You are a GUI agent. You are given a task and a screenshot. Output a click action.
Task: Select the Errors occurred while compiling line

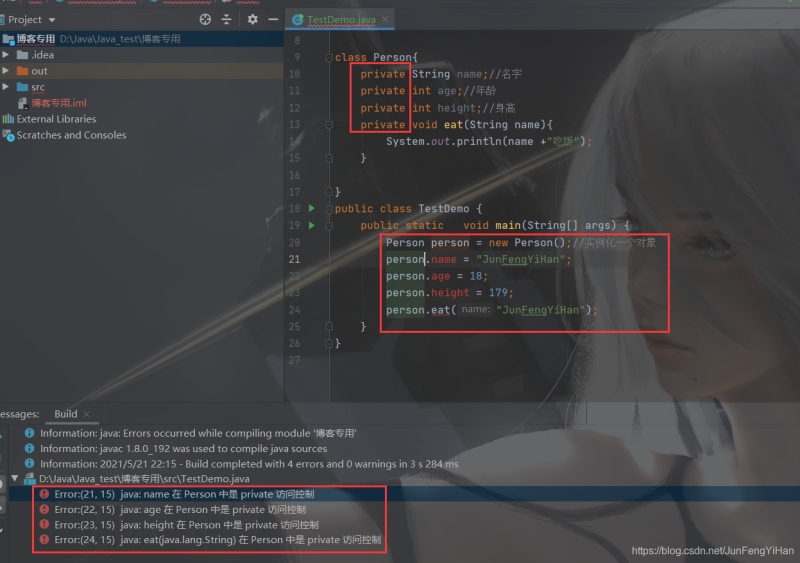coord(198,433)
